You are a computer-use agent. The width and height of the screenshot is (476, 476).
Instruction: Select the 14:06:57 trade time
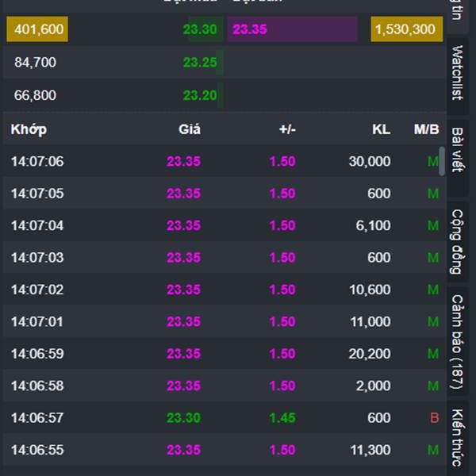(x=37, y=418)
